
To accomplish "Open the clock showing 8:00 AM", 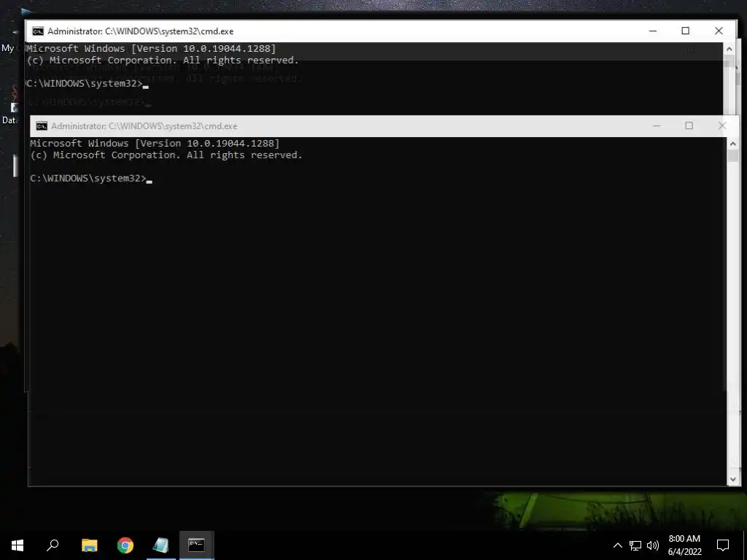I will (684, 545).
